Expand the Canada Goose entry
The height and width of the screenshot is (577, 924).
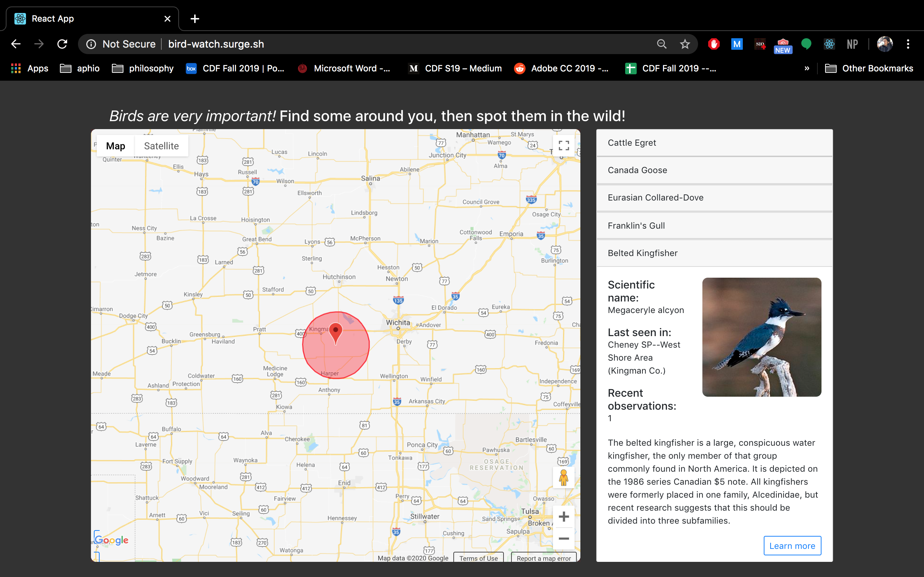(714, 170)
